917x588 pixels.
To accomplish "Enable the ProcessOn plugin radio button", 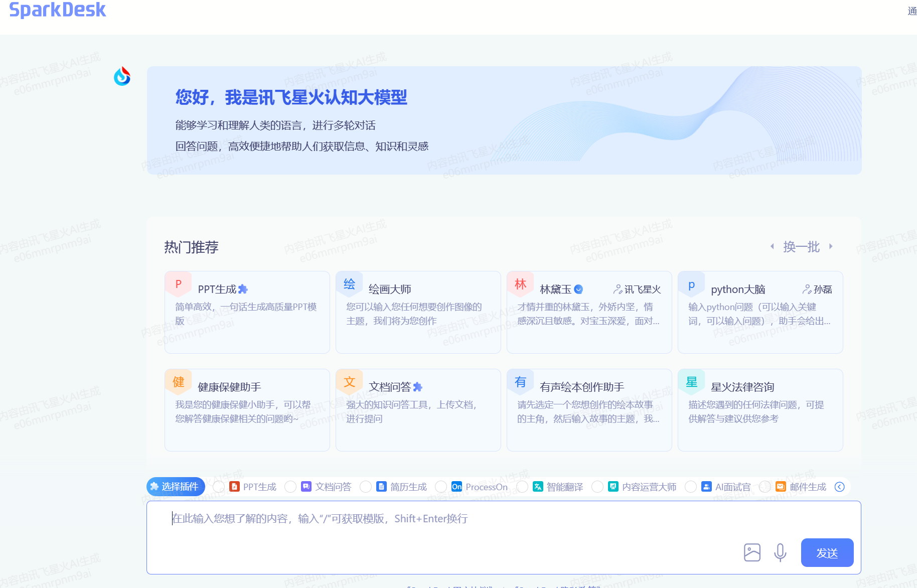I will point(441,487).
